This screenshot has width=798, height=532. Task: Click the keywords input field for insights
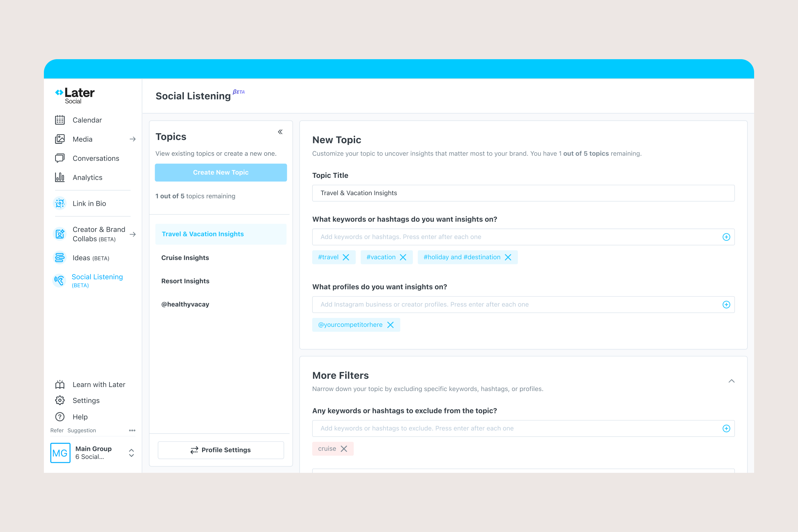click(x=475, y=237)
